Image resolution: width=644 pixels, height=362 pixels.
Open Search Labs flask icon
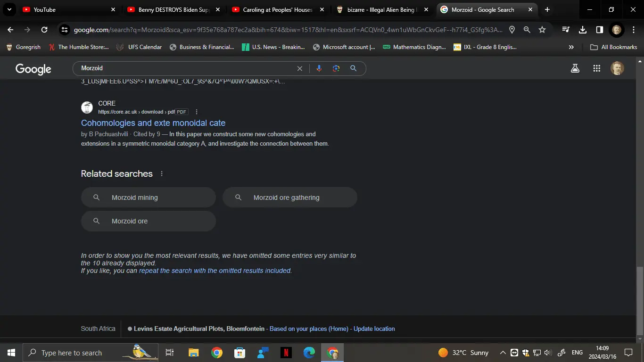[575, 68]
